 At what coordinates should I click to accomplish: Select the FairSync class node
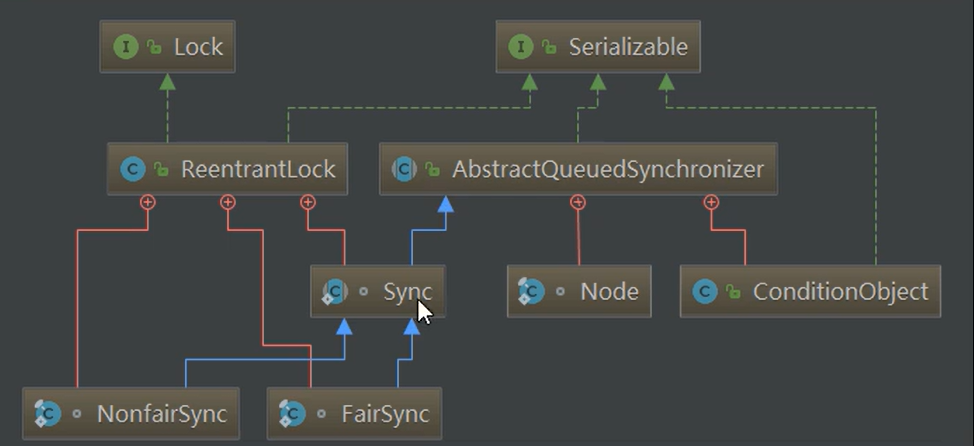[354, 414]
